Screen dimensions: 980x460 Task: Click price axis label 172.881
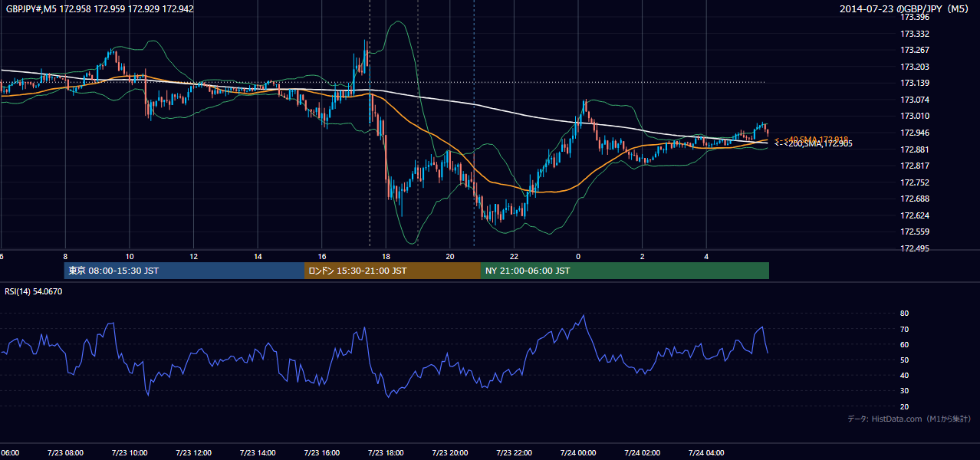click(914, 149)
